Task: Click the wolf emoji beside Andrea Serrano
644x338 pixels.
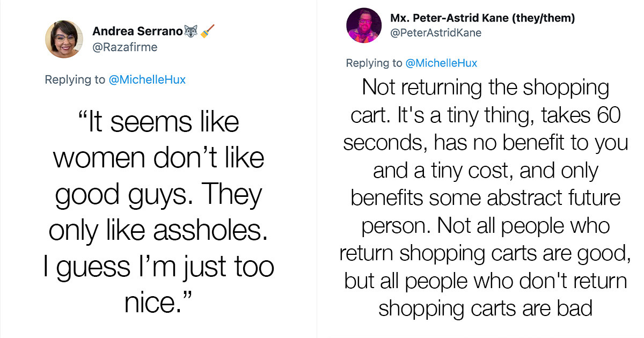Action: point(191,31)
